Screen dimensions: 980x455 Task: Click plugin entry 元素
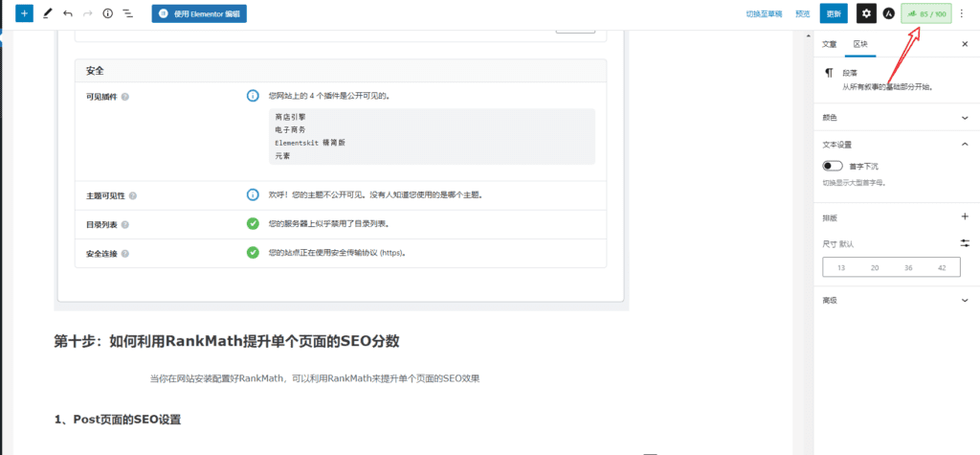click(282, 156)
